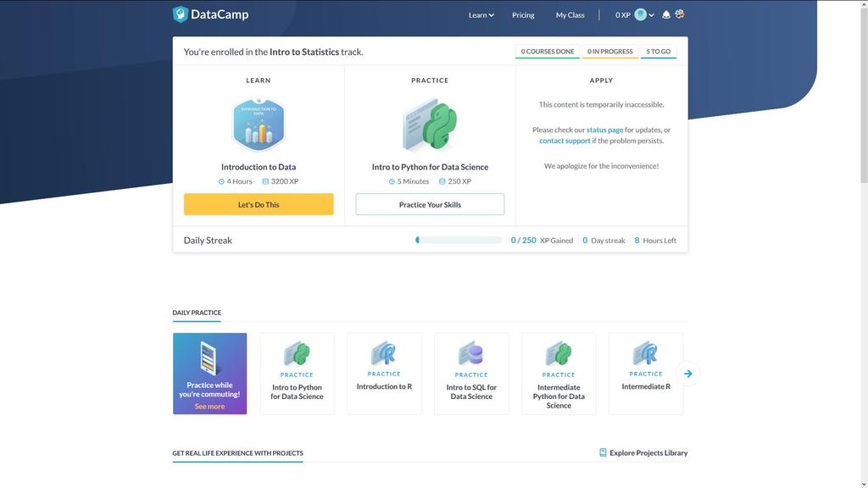
Task: Click the Introduction to Data course title
Action: pos(259,167)
